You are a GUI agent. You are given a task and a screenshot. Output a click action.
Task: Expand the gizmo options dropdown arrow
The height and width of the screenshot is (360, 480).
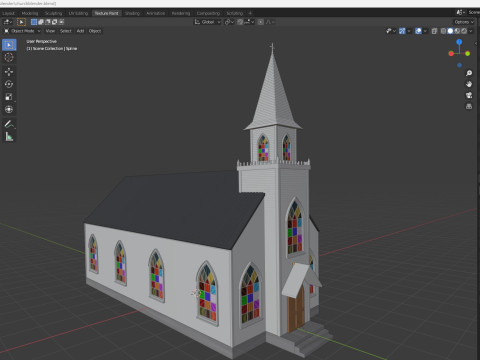tap(409, 31)
